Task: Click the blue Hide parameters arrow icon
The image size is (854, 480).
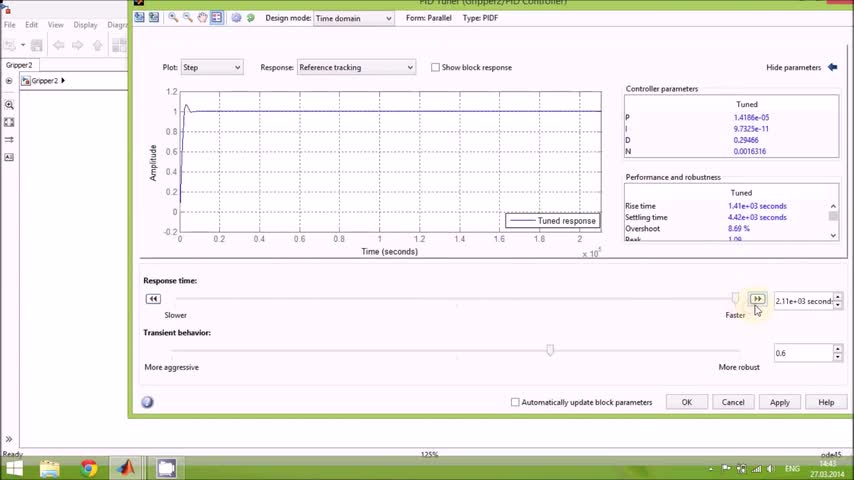Action: [832, 67]
